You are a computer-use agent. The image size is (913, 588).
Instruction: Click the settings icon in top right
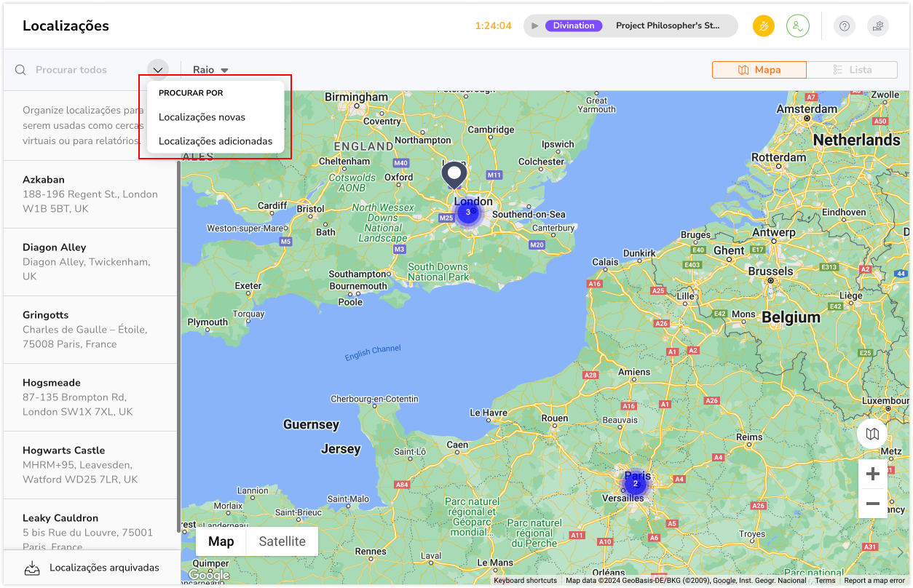pos(878,26)
